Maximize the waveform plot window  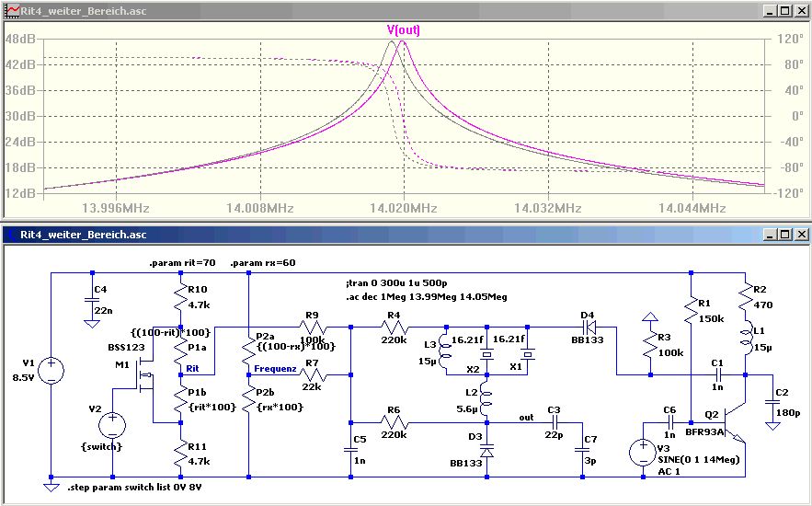[783, 10]
